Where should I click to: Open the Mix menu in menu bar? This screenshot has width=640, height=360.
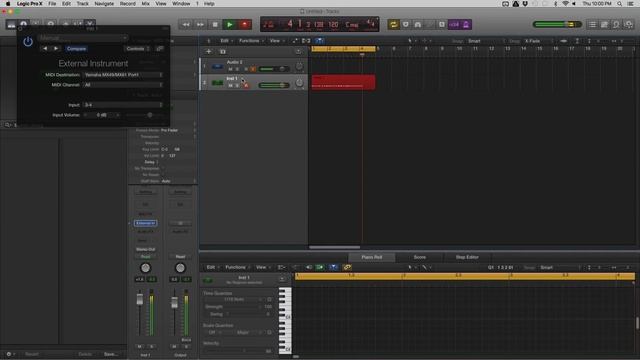click(145, 4)
